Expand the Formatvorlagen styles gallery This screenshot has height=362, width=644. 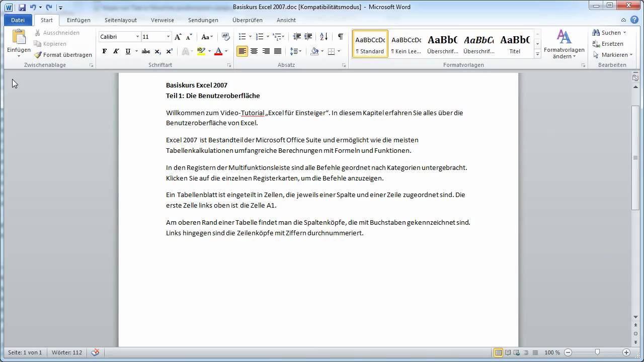pyautogui.click(x=537, y=54)
